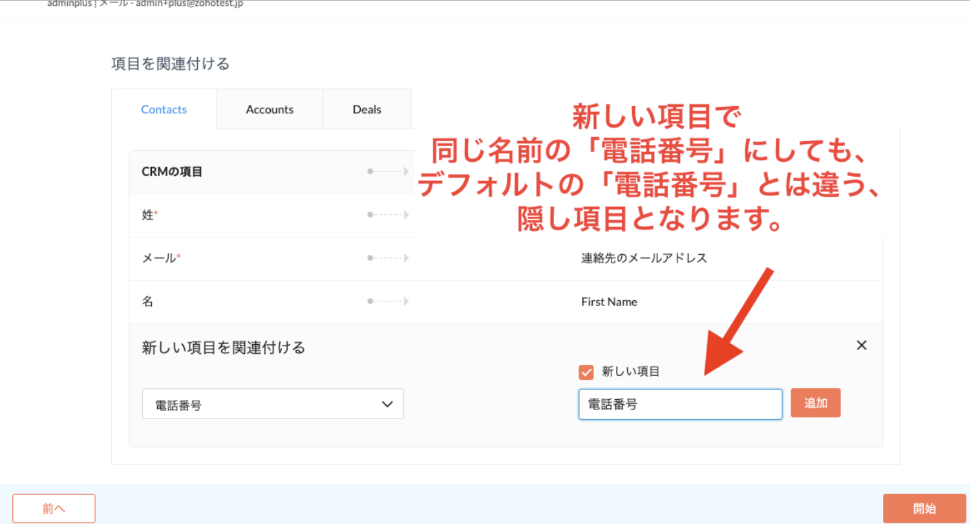Viewport: 980px width, 524px height.
Task: Click the 新しい項目 checkbox label
Action: click(630, 372)
